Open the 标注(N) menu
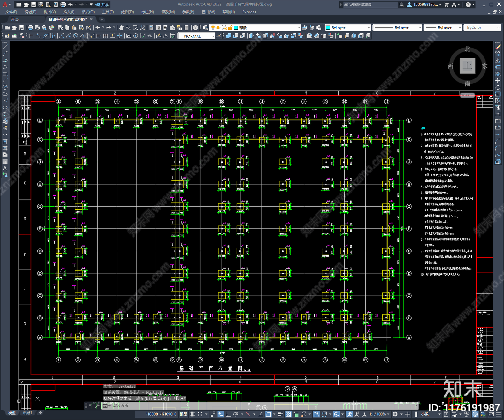Image resolution: width=504 pixels, height=420 pixels. (147, 12)
